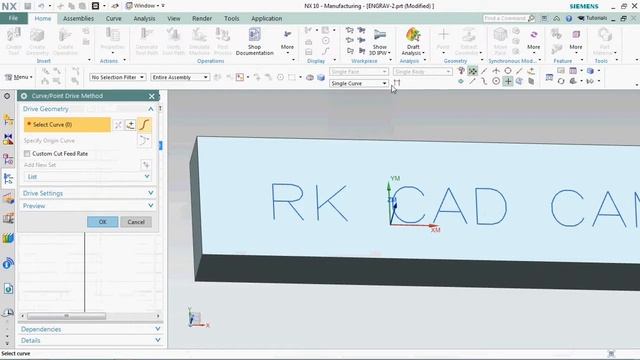
Task: Click the point dialog icon in Drive Geometry
Action: point(131,124)
